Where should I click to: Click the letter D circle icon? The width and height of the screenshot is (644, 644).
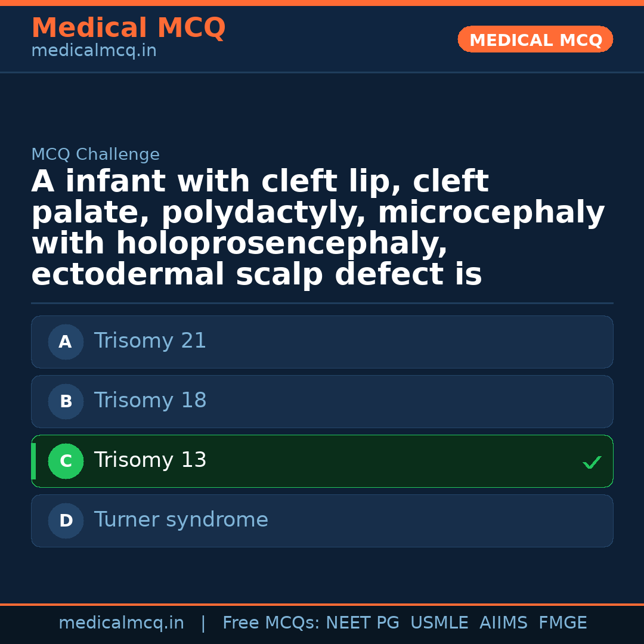(x=66, y=521)
